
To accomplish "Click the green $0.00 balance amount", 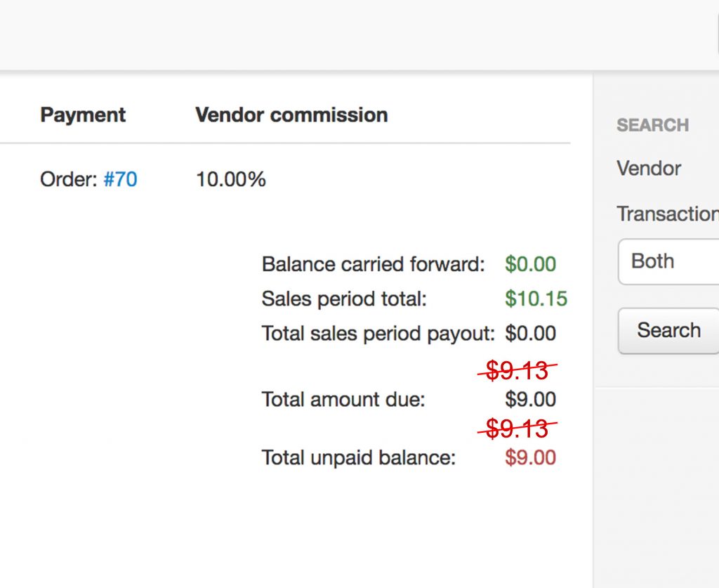I will (x=530, y=265).
